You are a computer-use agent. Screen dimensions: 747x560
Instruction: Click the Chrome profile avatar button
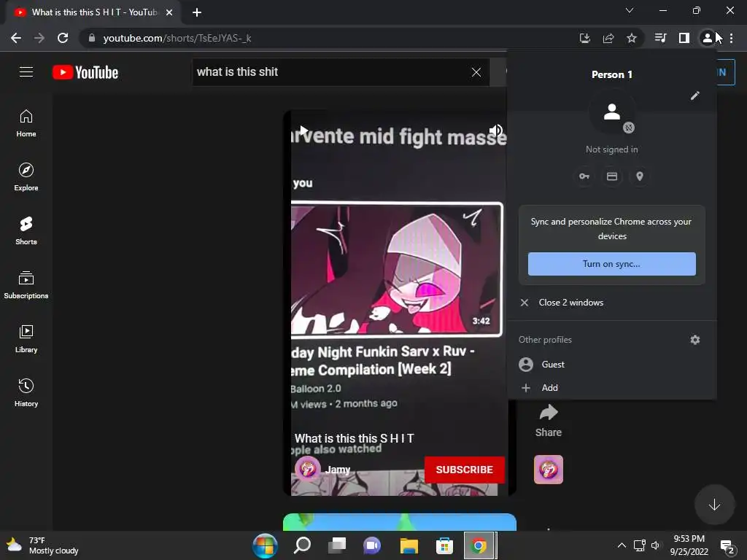coord(708,38)
